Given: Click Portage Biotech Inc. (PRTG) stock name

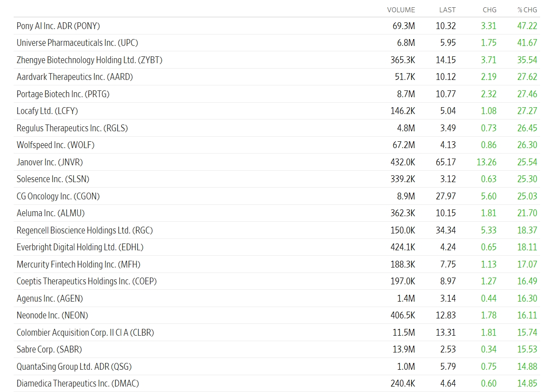Looking at the screenshot, I should click(63, 94).
